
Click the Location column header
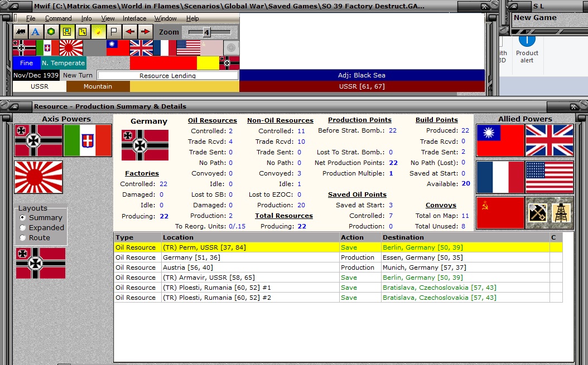(x=250, y=237)
